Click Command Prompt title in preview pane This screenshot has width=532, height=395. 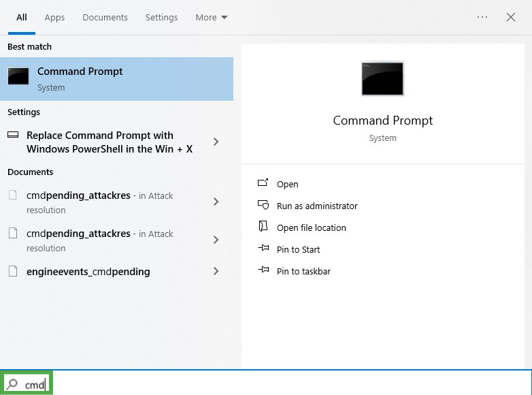coord(383,121)
